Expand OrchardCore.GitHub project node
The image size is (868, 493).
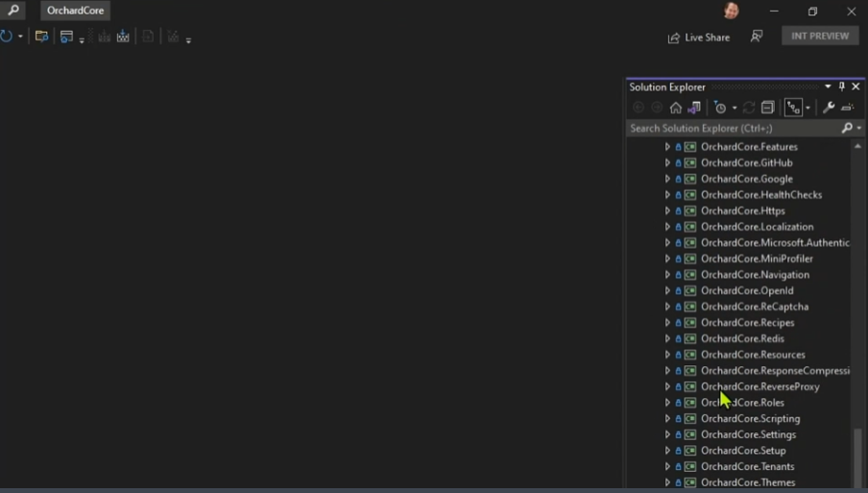667,162
